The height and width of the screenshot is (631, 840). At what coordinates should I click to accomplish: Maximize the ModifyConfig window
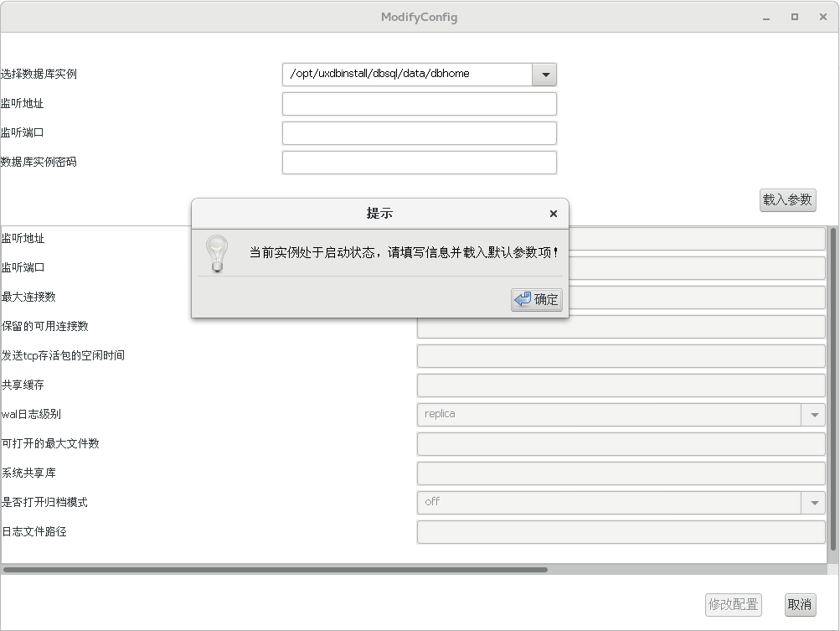click(x=794, y=17)
